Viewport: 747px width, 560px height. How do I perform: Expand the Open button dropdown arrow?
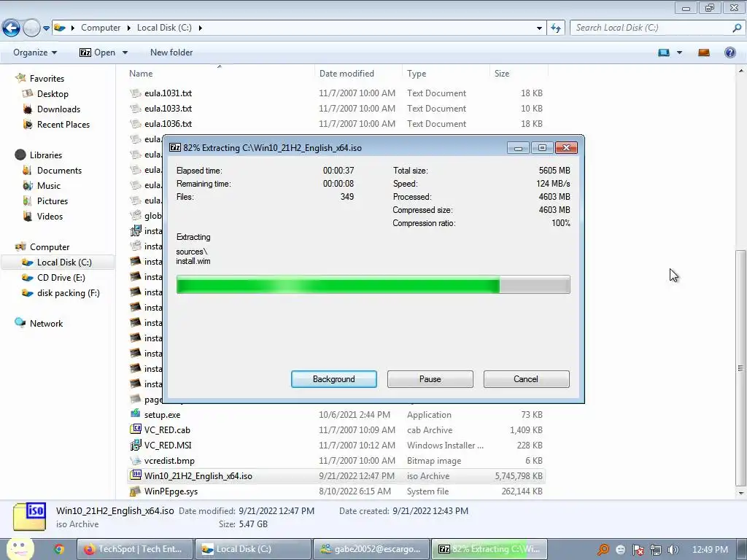click(x=125, y=52)
